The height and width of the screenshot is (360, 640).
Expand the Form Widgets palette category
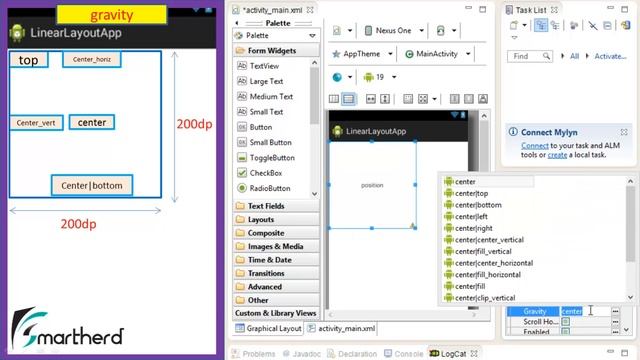(x=276, y=51)
